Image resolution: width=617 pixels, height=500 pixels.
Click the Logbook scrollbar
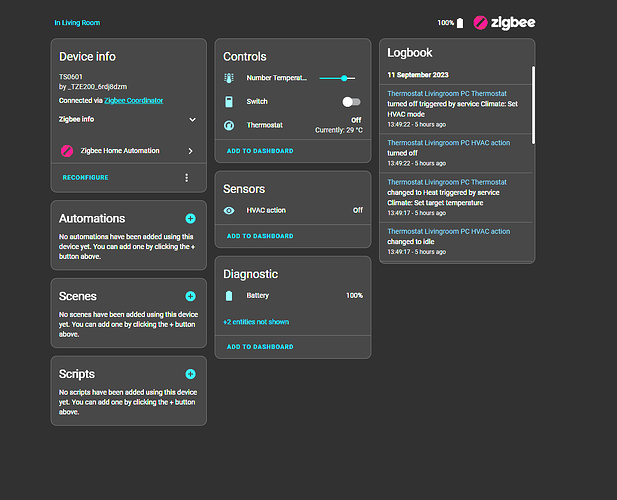tap(533, 105)
